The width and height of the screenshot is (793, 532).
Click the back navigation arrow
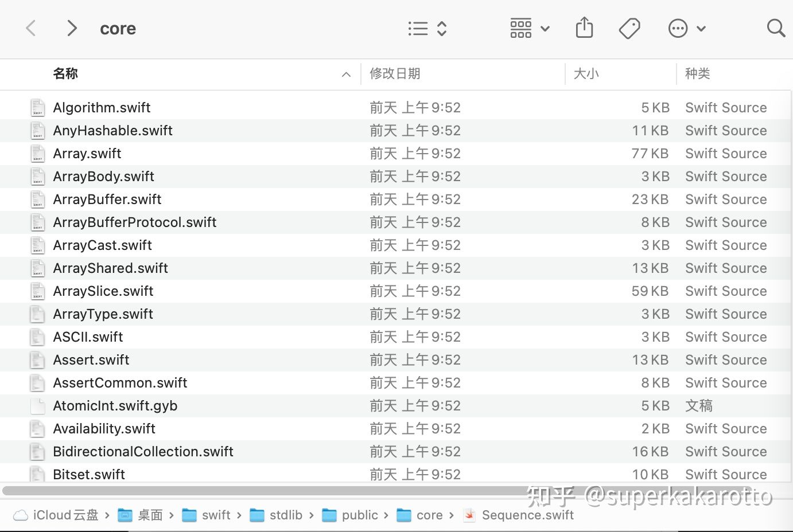(30, 28)
